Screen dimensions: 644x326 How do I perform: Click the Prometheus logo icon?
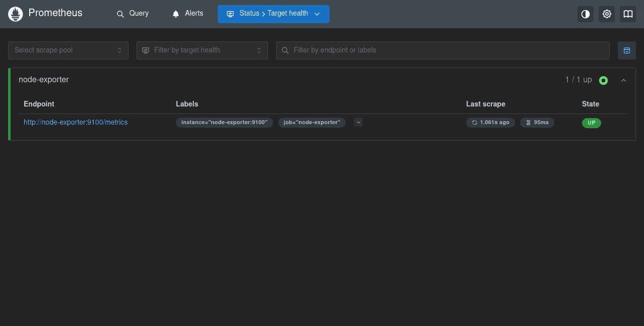click(x=15, y=14)
